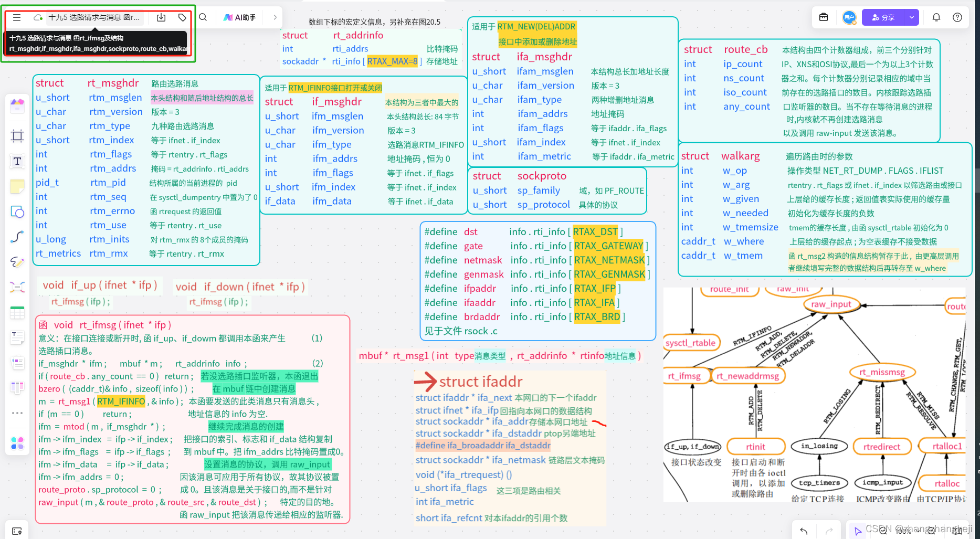980x539 pixels.
Task: Click 'struct route_cb' heading text
Action: tap(725, 49)
